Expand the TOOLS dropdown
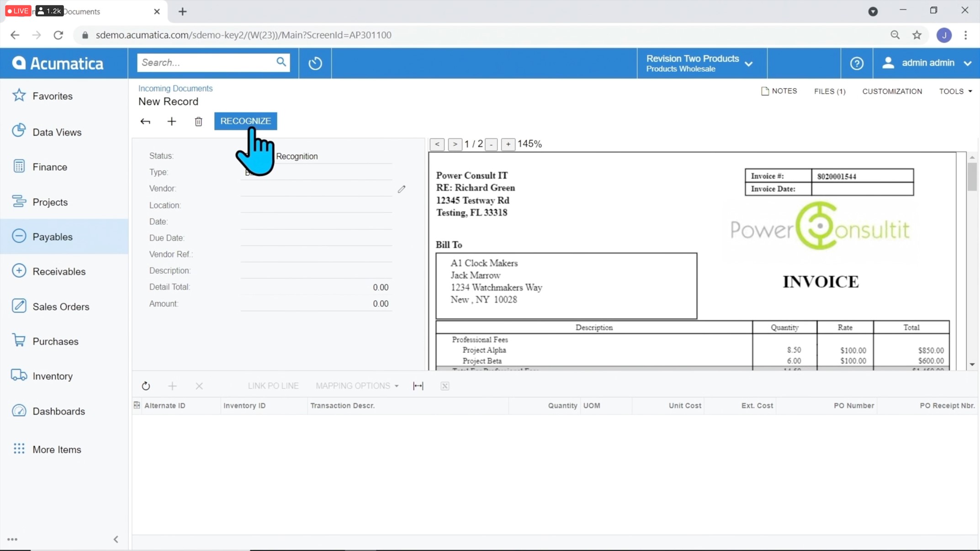The width and height of the screenshot is (980, 551). pyautogui.click(x=955, y=91)
